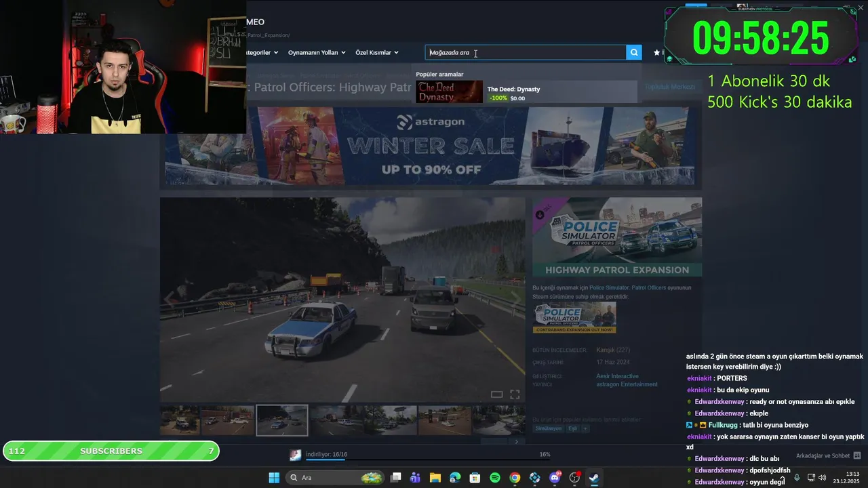Open the Topluluk Merkezi button
This screenshot has width=868, height=488.
(670, 87)
